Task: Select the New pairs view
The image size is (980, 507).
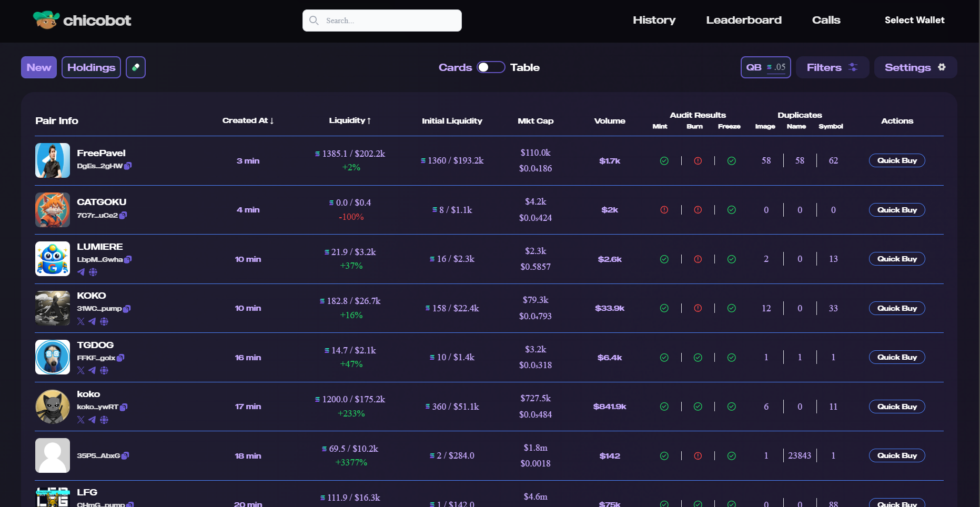Action: point(39,67)
